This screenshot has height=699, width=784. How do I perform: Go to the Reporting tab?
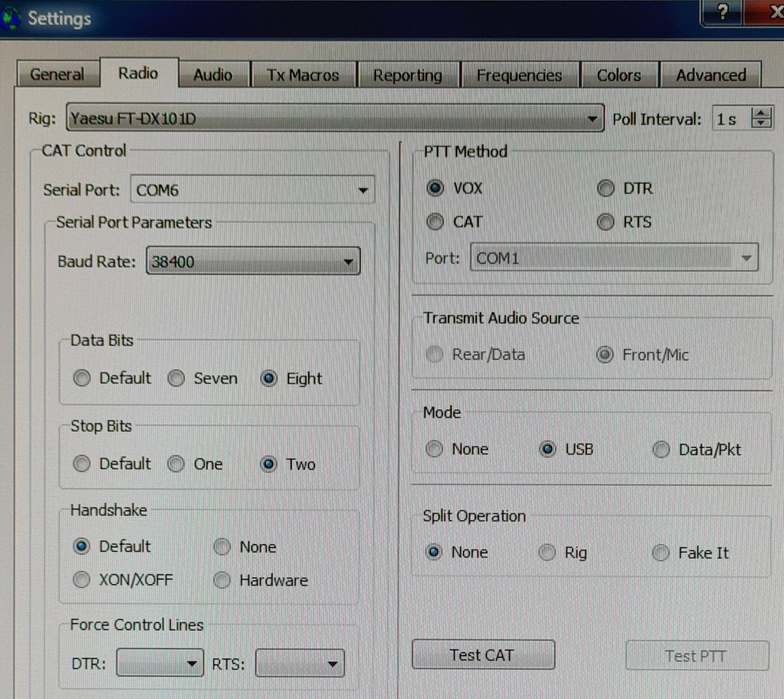click(x=408, y=75)
